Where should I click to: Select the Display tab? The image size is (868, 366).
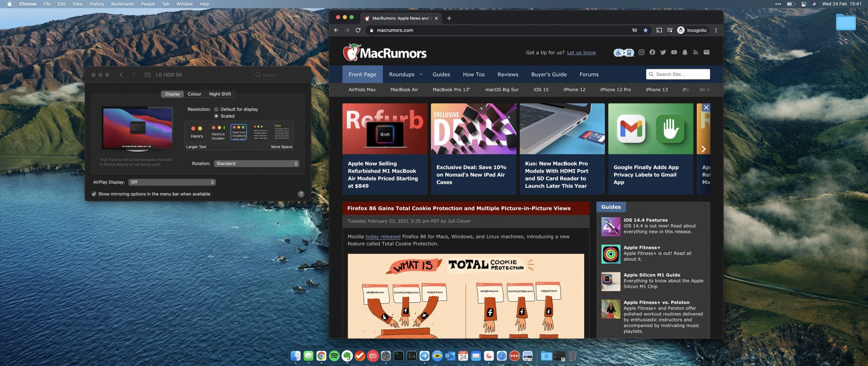click(x=172, y=94)
